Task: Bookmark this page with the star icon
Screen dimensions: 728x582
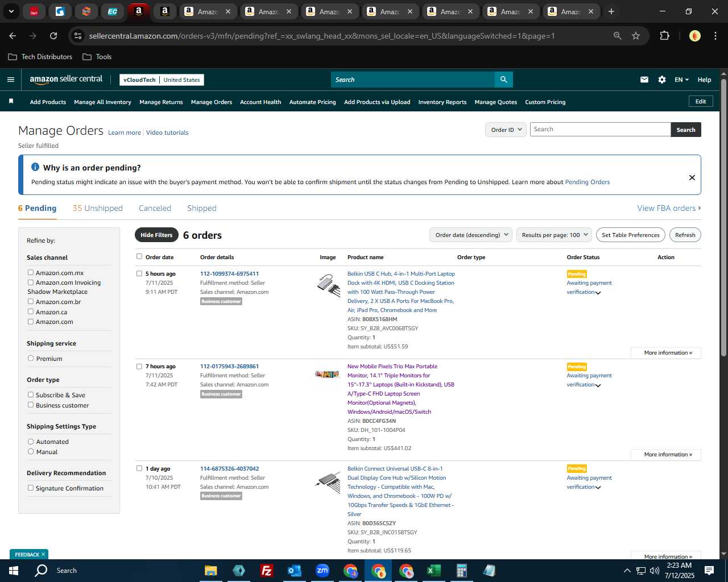Action: 636,36
